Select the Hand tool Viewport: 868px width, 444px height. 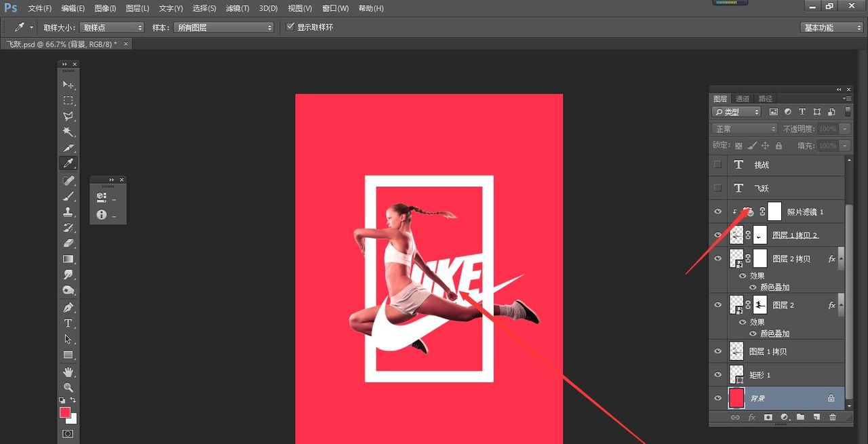pos(68,371)
